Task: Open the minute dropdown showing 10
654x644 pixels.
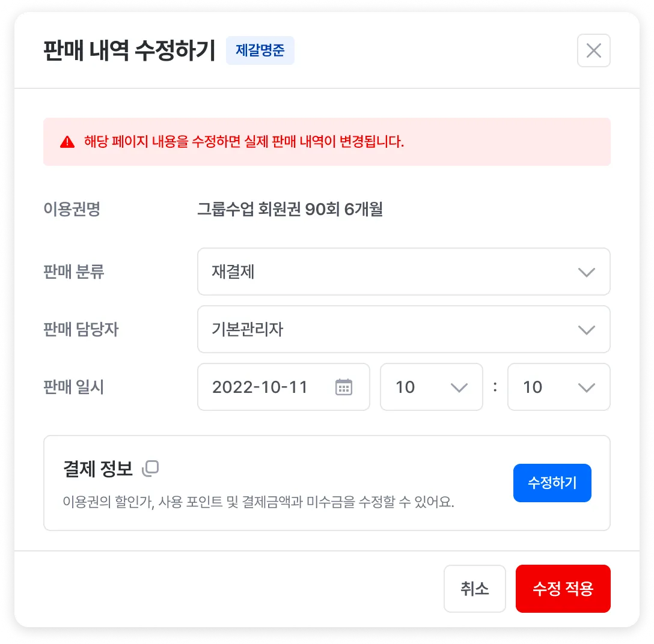Action: 558,387
